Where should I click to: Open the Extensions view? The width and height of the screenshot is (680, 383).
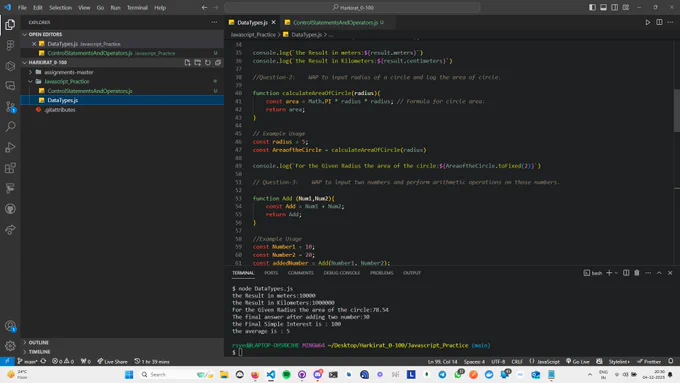pos(10,168)
